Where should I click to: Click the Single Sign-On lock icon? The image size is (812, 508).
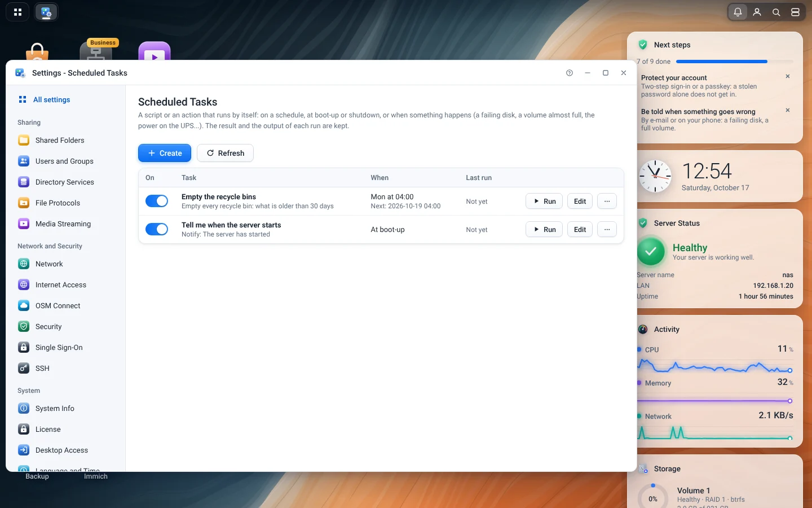pyautogui.click(x=24, y=347)
